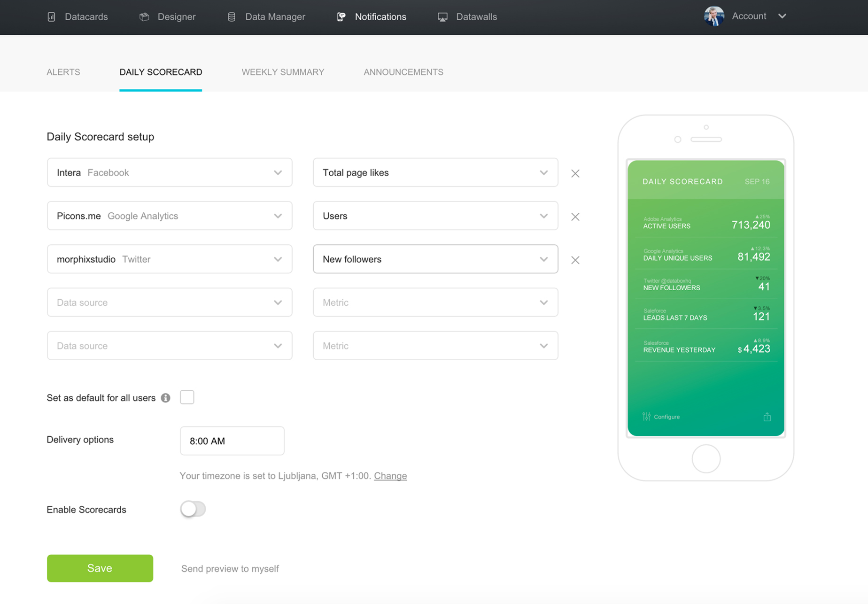Click the Change timezone link
The image size is (868, 604).
[x=390, y=475]
